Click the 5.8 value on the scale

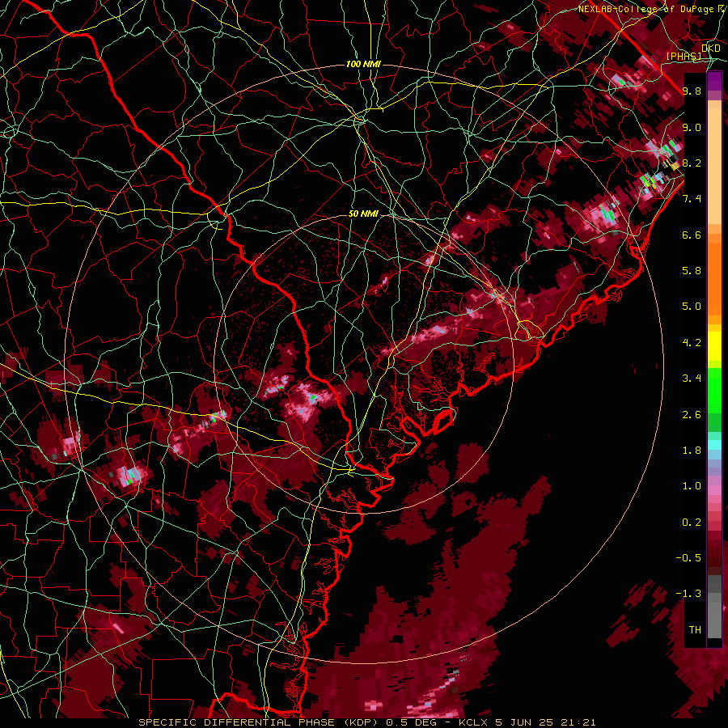(692, 271)
